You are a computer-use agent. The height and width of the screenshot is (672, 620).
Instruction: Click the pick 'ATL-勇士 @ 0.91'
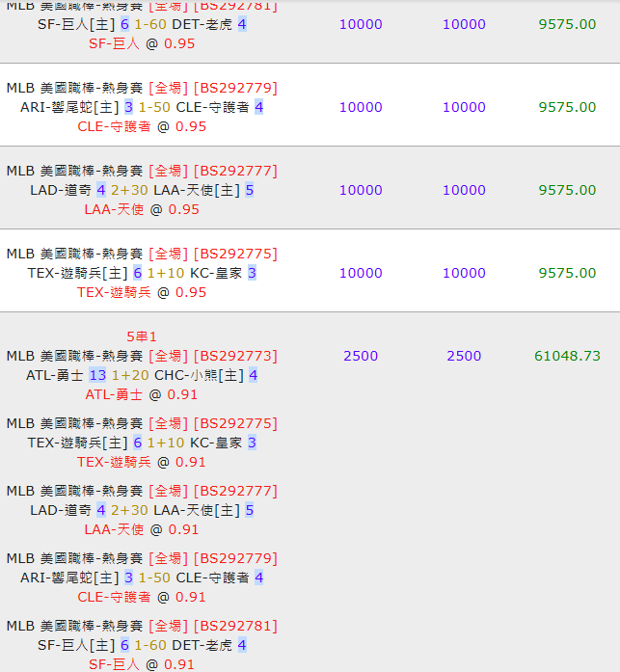[142, 394]
